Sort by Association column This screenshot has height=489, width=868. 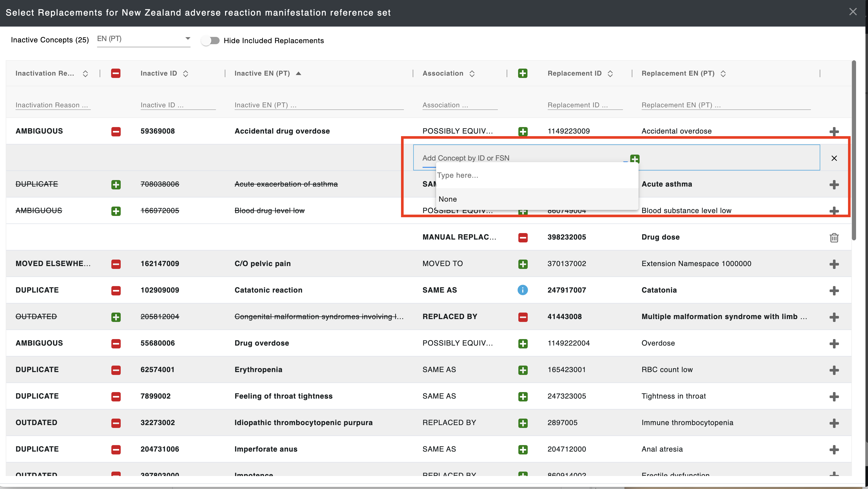(472, 74)
